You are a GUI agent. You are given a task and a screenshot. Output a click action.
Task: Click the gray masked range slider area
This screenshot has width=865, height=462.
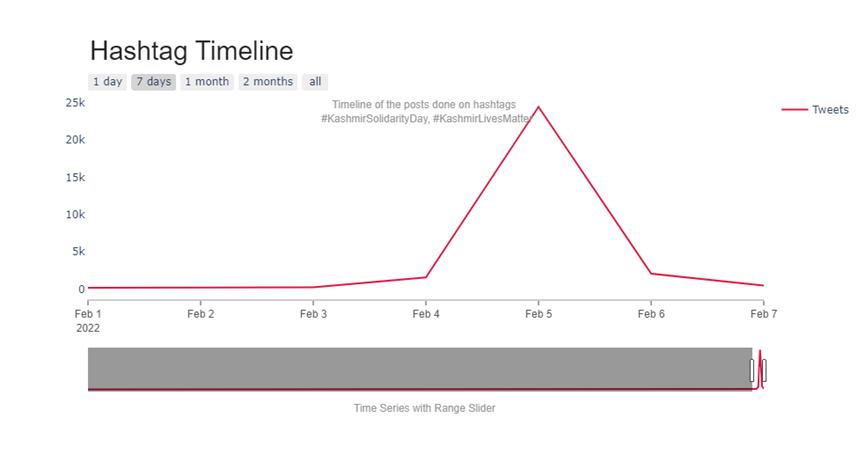click(420, 368)
